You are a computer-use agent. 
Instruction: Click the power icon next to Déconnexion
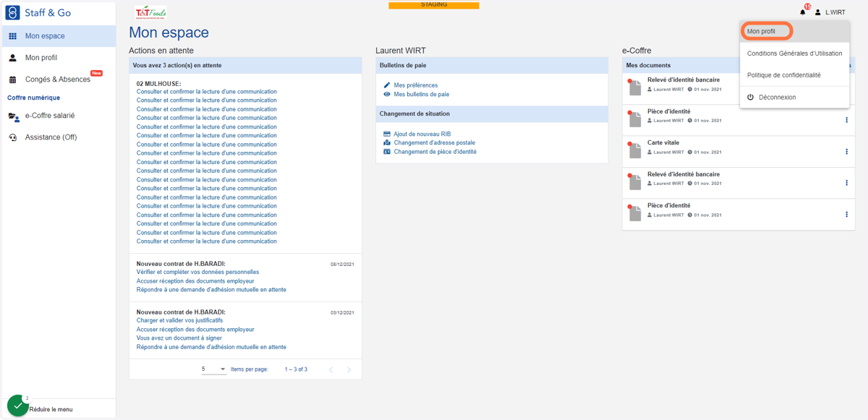pos(751,97)
